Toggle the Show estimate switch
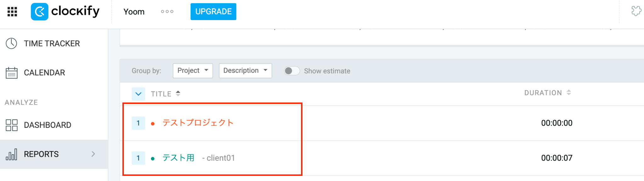This screenshot has height=181, width=644. tap(291, 71)
